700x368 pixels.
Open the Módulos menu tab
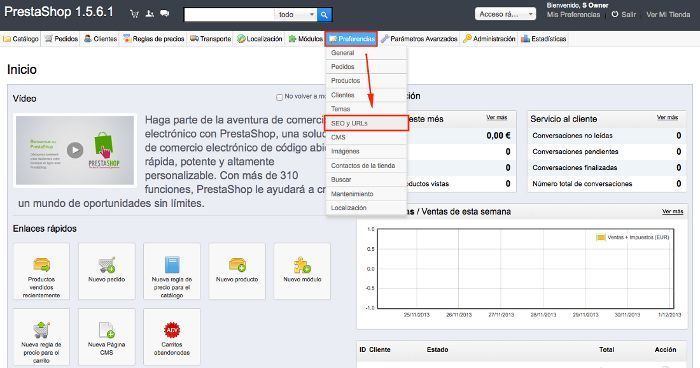coord(305,39)
